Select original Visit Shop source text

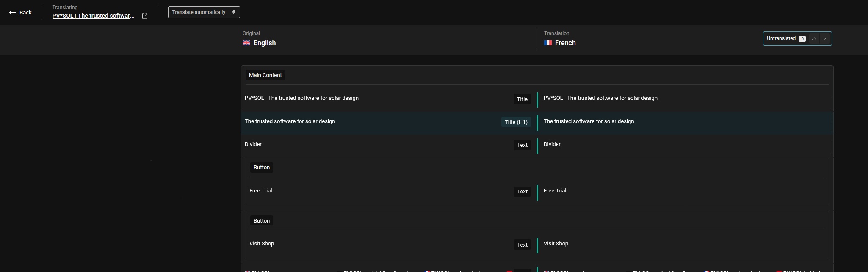(x=261, y=244)
